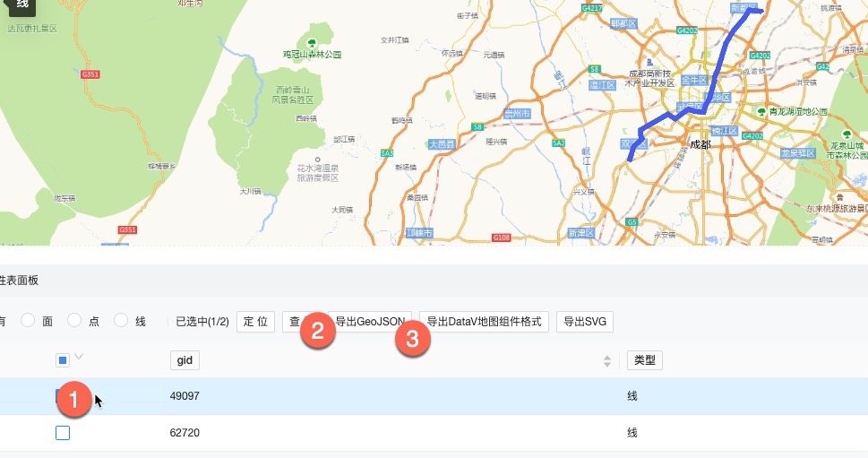868x458 pixels.
Task: Click the 鸡冠山森林公园 tree icon
Action: [312, 43]
